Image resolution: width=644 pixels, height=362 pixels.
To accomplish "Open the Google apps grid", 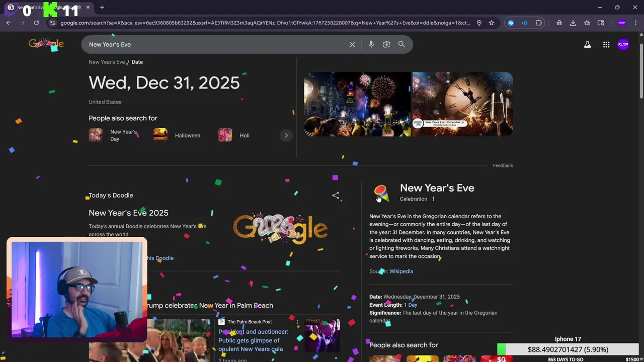I will coord(606,45).
